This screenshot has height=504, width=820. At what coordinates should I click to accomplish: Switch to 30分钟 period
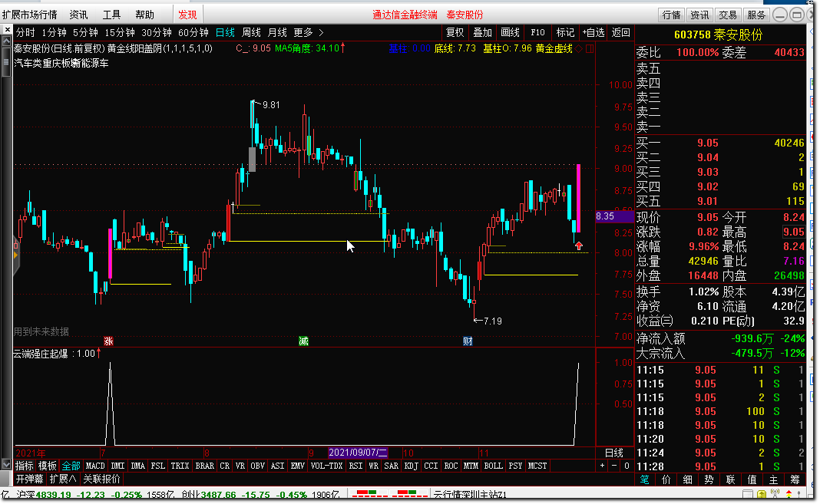click(x=157, y=32)
